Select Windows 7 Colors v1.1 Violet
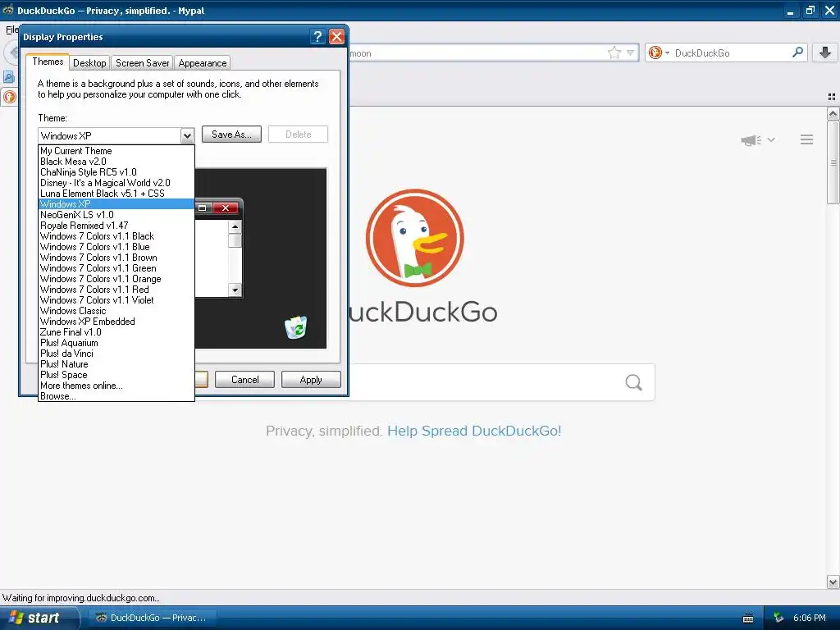Screen dimensions: 840x630 coord(116,300)
